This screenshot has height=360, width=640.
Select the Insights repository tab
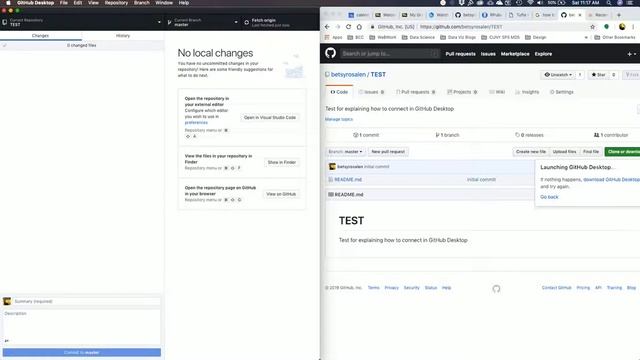point(527,92)
